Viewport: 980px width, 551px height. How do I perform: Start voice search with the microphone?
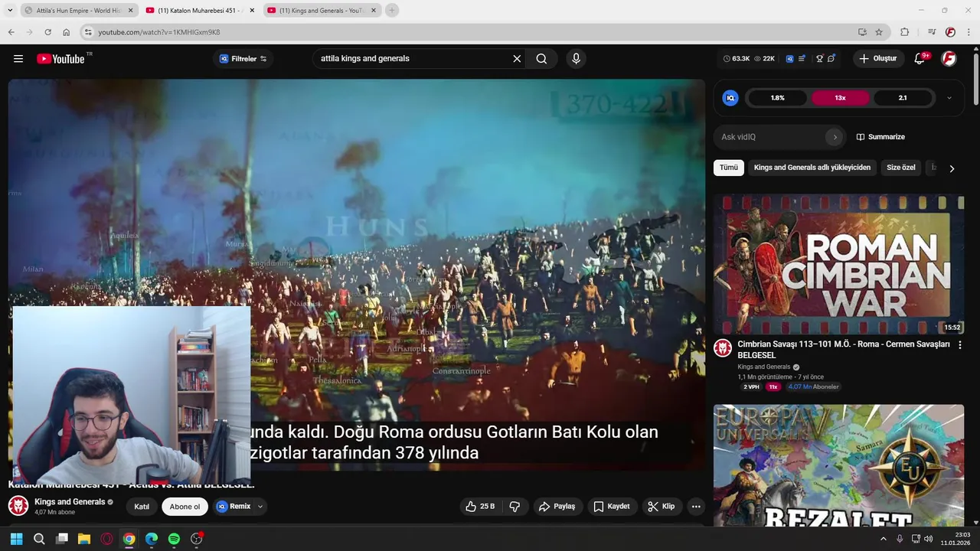577,58
